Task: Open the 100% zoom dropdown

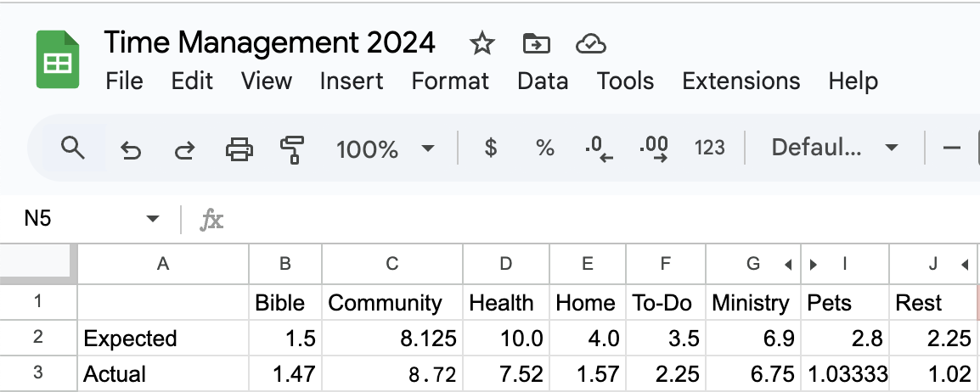Action: 385,148
